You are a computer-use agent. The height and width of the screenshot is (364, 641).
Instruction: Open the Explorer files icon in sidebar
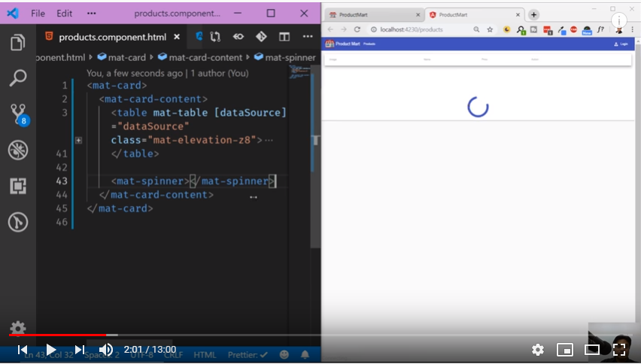[17, 42]
